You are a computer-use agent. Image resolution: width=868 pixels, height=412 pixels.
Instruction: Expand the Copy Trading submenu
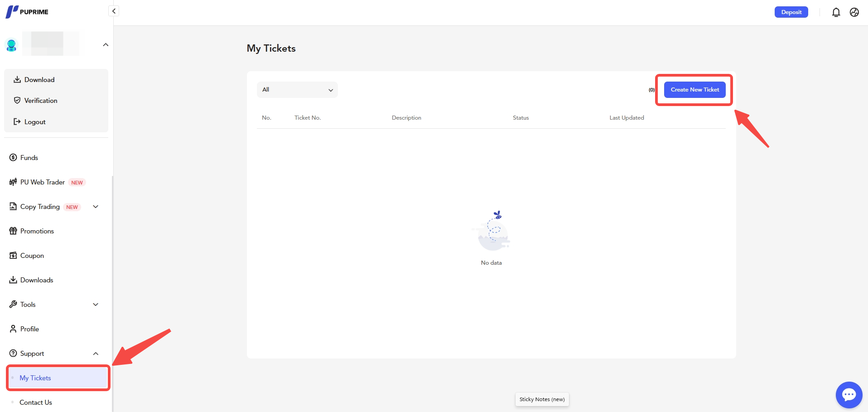96,207
